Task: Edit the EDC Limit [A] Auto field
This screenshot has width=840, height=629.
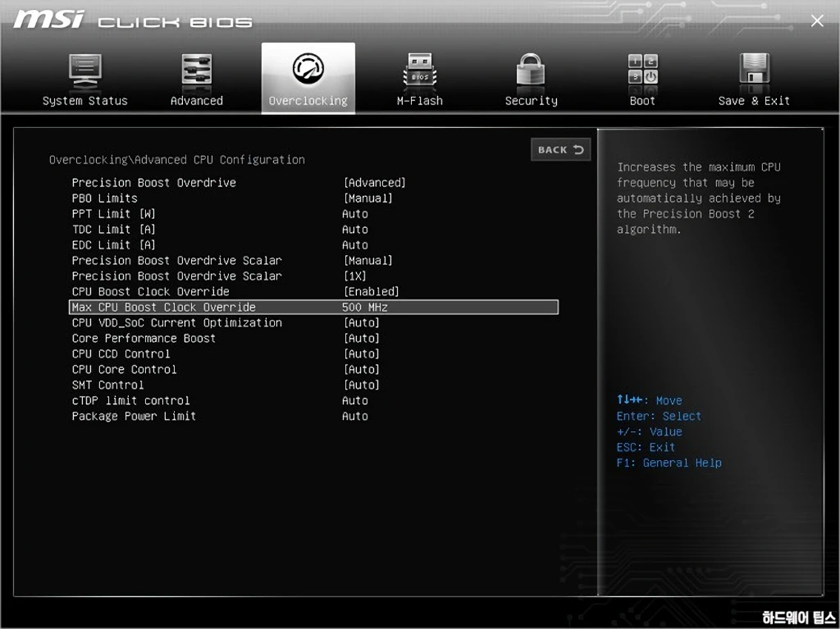Action: (x=355, y=245)
